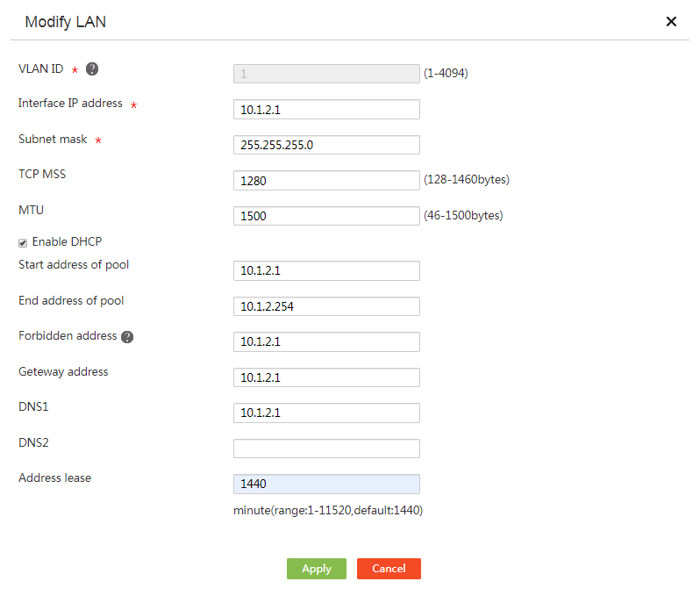Click the MTU field showing 1500
Image resolution: width=700 pixels, height=603 pixels.
tap(326, 216)
